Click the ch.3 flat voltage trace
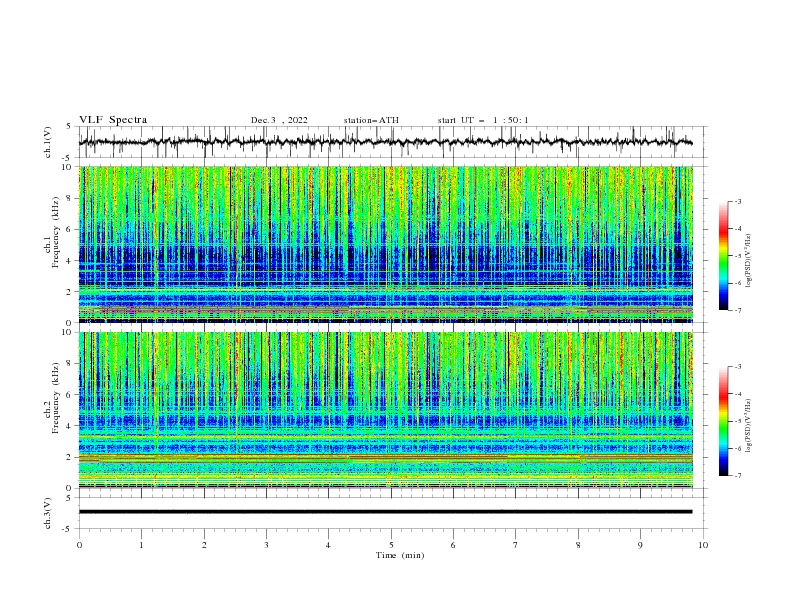 [x=385, y=512]
